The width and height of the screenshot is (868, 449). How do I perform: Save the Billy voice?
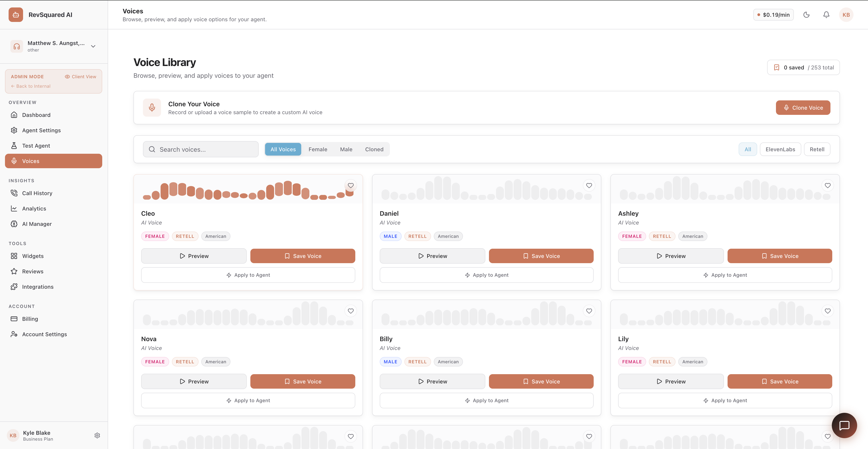541,381
